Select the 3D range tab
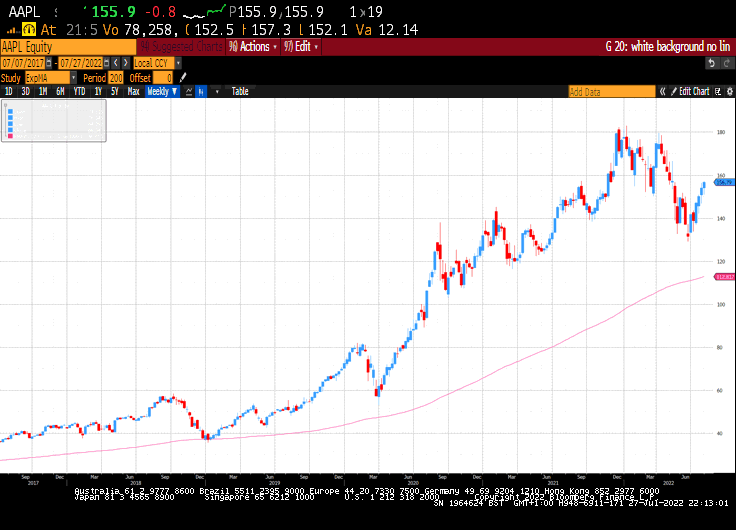 [26, 92]
